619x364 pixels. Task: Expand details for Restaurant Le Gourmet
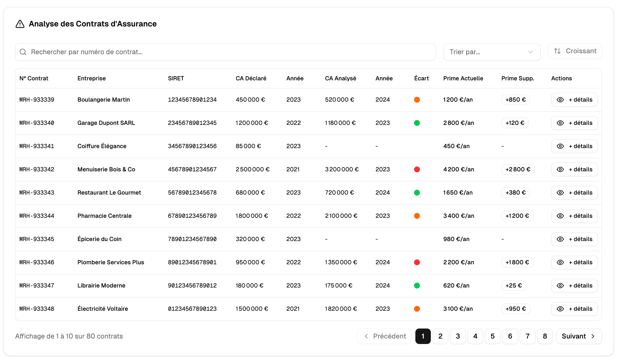[574, 193]
